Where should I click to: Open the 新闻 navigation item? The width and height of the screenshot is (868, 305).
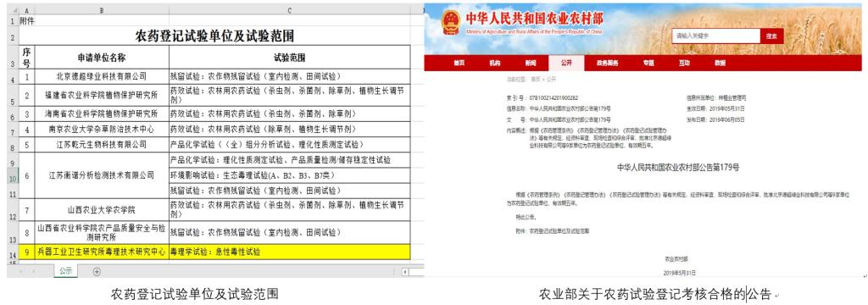pyautogui.click(x=531, y=63)
